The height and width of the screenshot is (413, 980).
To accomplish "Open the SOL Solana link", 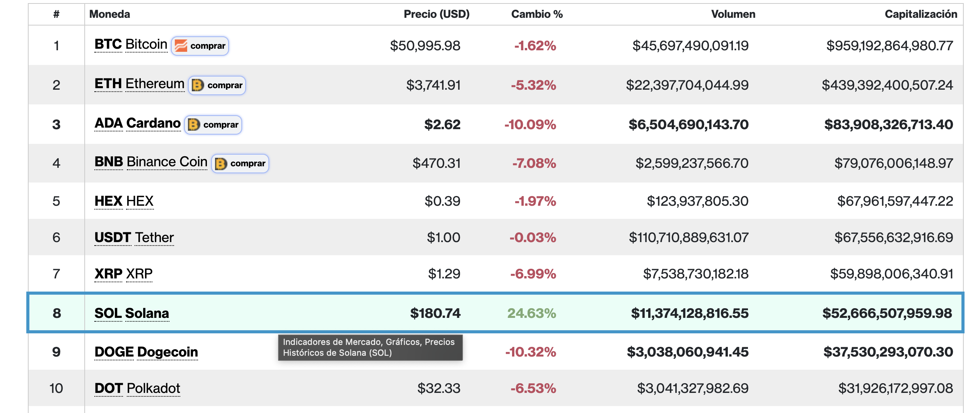I will [x=131, y=314].
